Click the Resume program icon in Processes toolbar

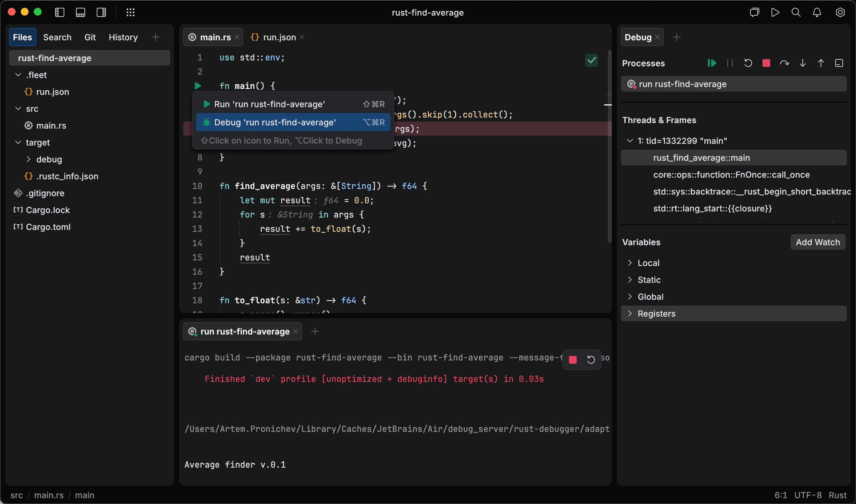(x=712, y=63)
